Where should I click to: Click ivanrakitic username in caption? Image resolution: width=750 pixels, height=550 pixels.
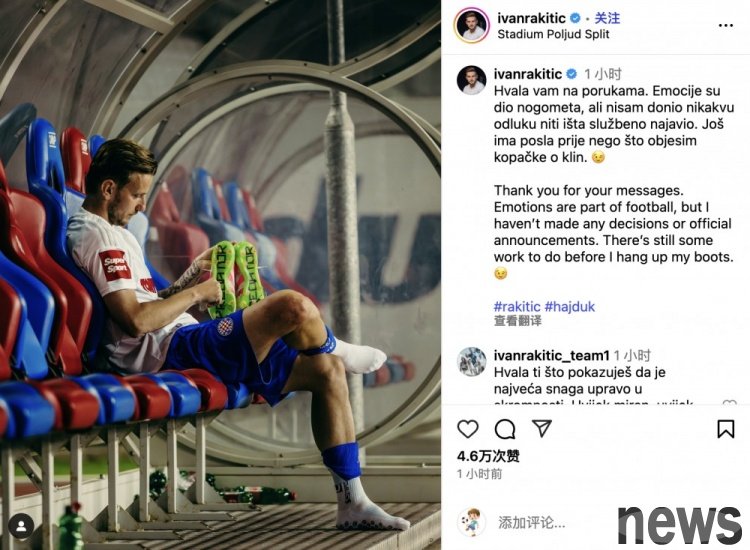pos(528,74)
